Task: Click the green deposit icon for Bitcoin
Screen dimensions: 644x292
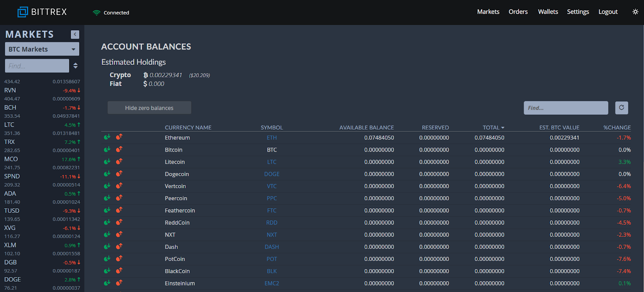Action: (x=107, y=149)
